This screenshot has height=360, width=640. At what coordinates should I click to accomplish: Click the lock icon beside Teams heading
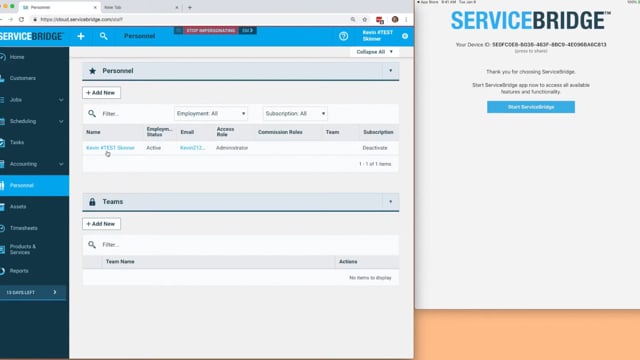click(92, 202)
